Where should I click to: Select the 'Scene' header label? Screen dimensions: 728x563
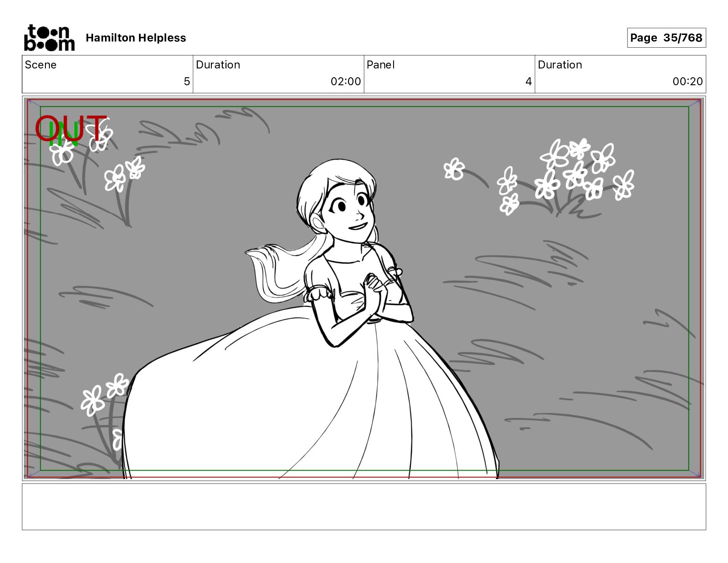point(41,65)
